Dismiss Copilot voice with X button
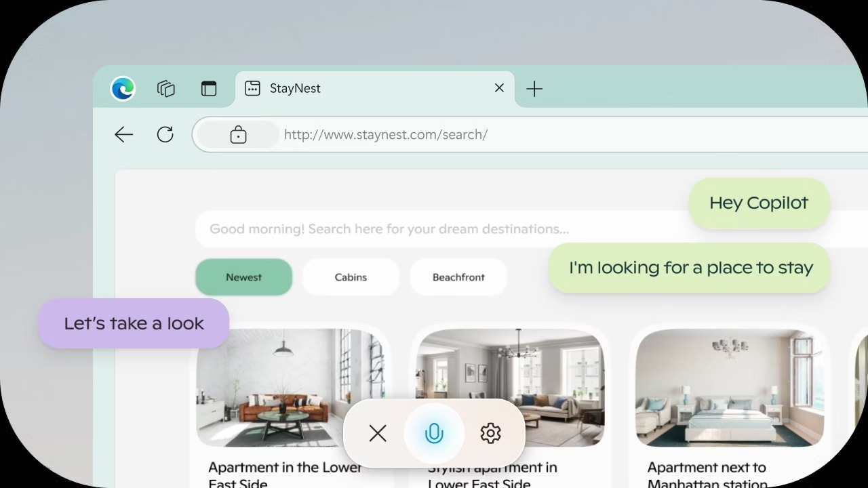The image size is (868, 488). [378, 433]
